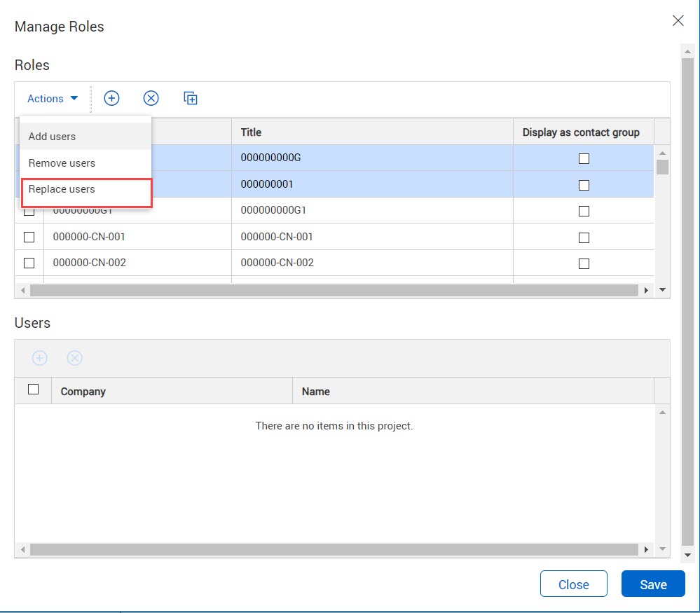Choose Add users from Actions menu
This screenshot has width=700, height=613.
53,137
